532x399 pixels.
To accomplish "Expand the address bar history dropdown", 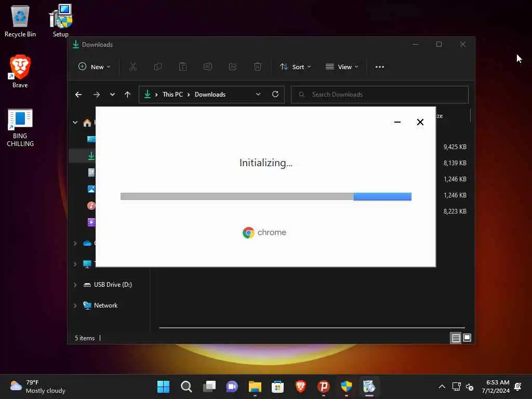I will click(258, 95).
